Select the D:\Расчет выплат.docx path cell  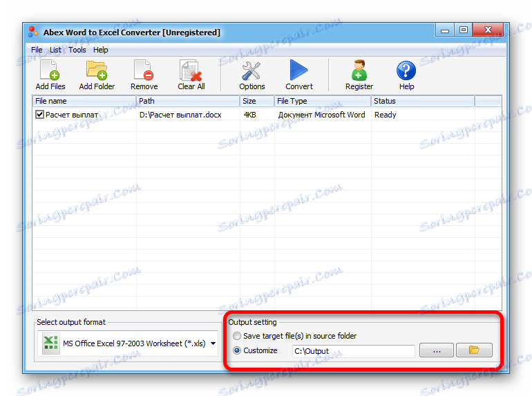[180, 115]
